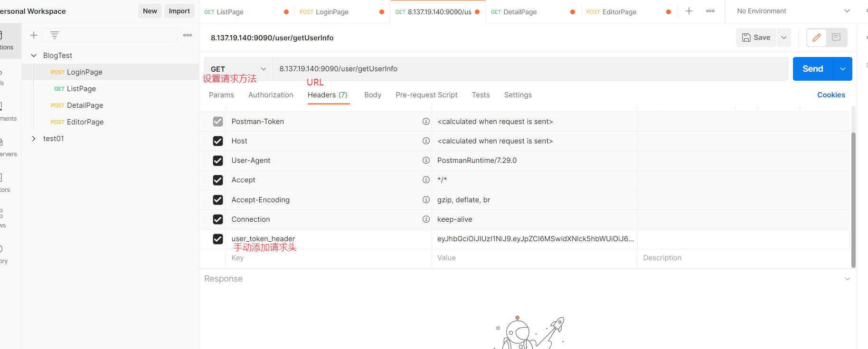Click the keep-alive value

[454, 219]
